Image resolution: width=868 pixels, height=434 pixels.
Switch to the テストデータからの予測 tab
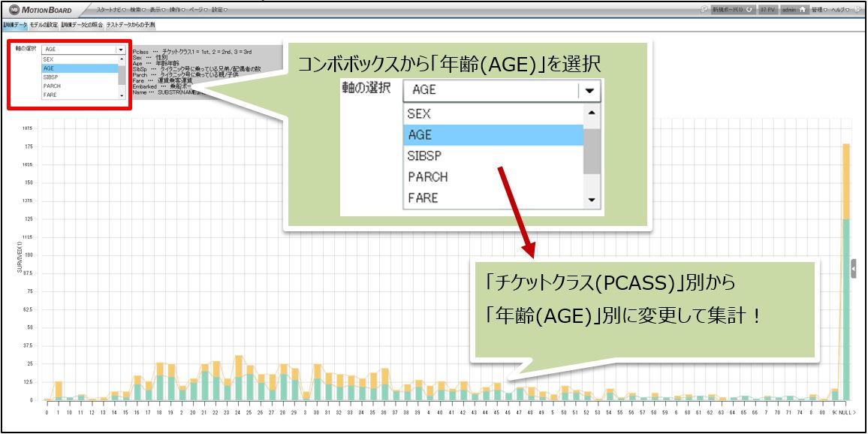point(131,26)
